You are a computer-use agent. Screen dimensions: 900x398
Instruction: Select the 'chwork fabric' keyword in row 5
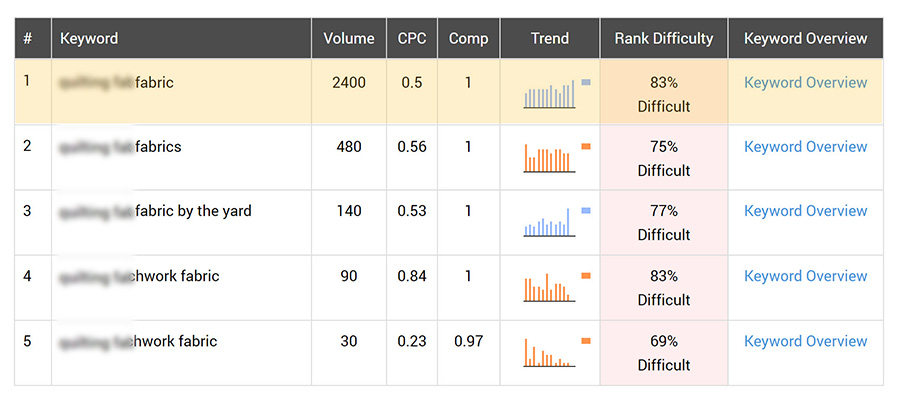coord(138,341)
